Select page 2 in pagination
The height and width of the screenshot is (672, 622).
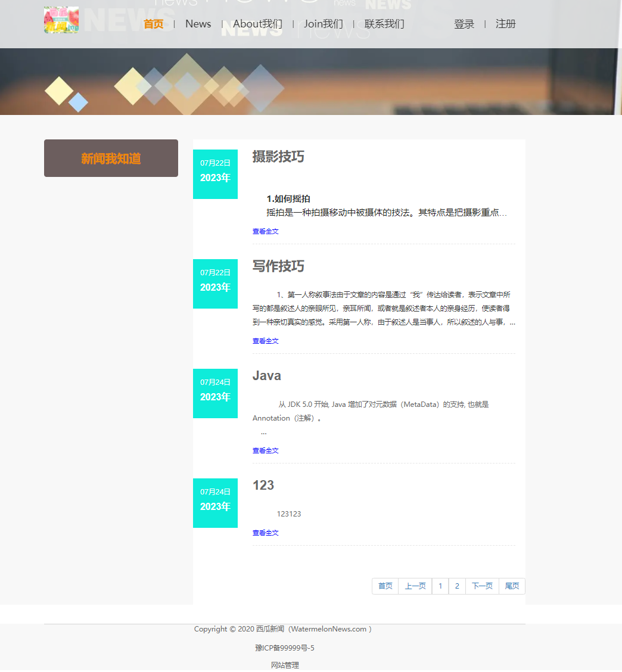tap(457, 586)
